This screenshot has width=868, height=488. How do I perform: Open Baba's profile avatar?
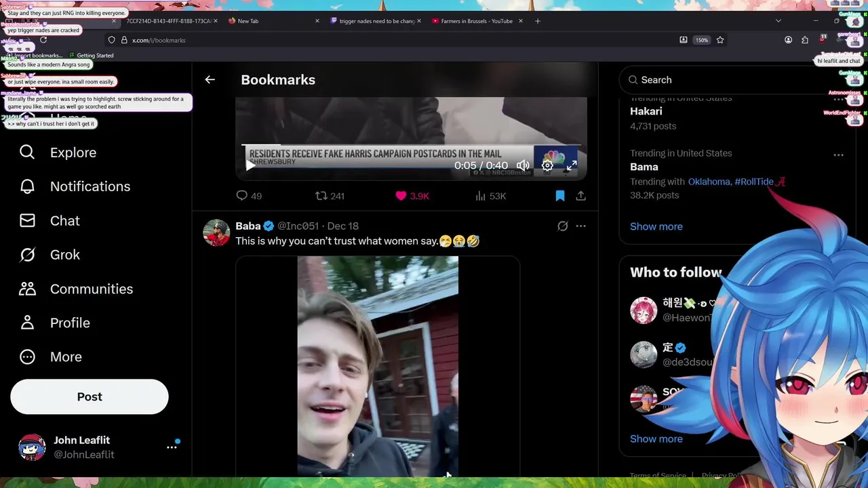tap(216, 232)
